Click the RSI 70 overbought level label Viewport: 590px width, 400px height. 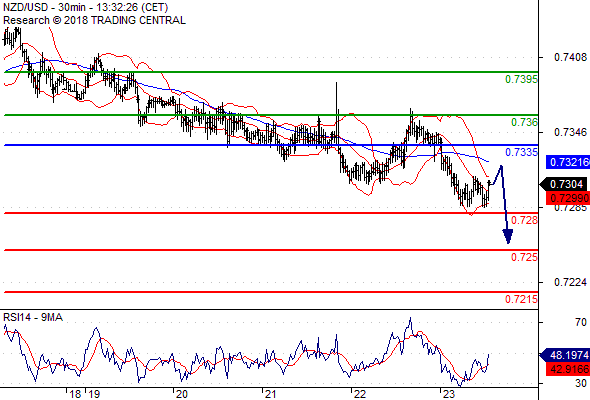[x=581, y=322]
